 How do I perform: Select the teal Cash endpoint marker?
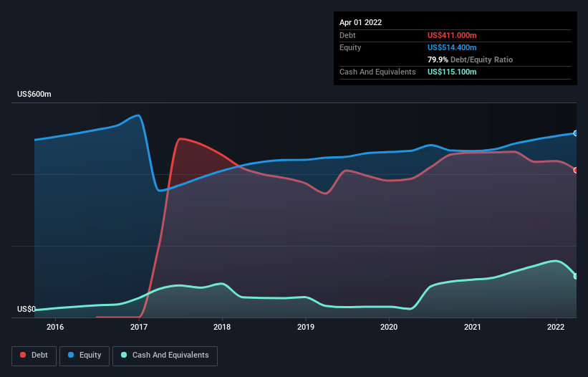(576, 276)
